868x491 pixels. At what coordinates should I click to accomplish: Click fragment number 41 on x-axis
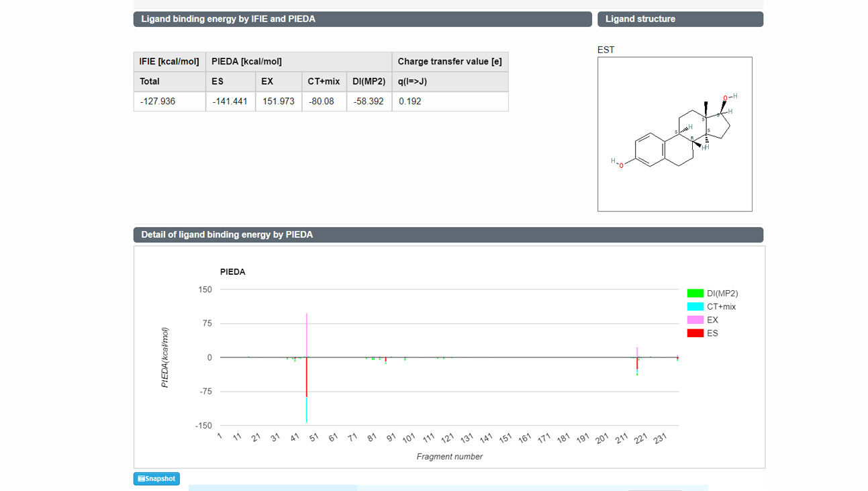[295, 437]
